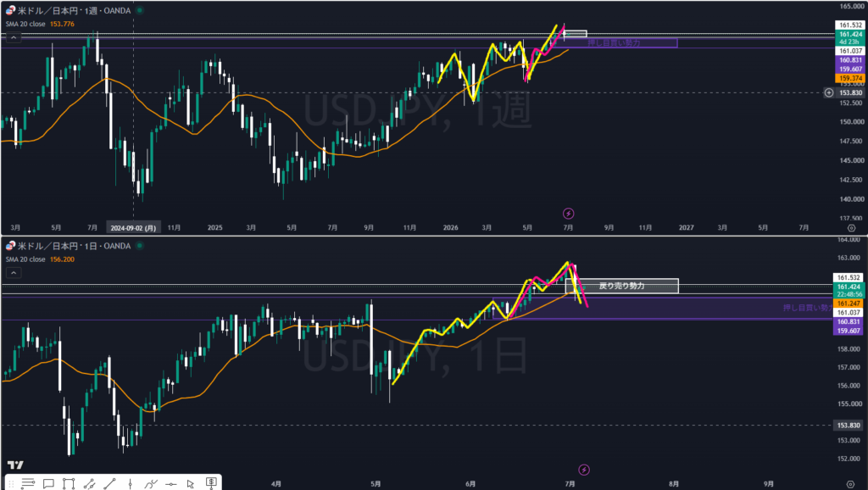The height and width of the screenshot is (490, 868).
Task: Select the rectangle drawing tool
Action: 69,484
